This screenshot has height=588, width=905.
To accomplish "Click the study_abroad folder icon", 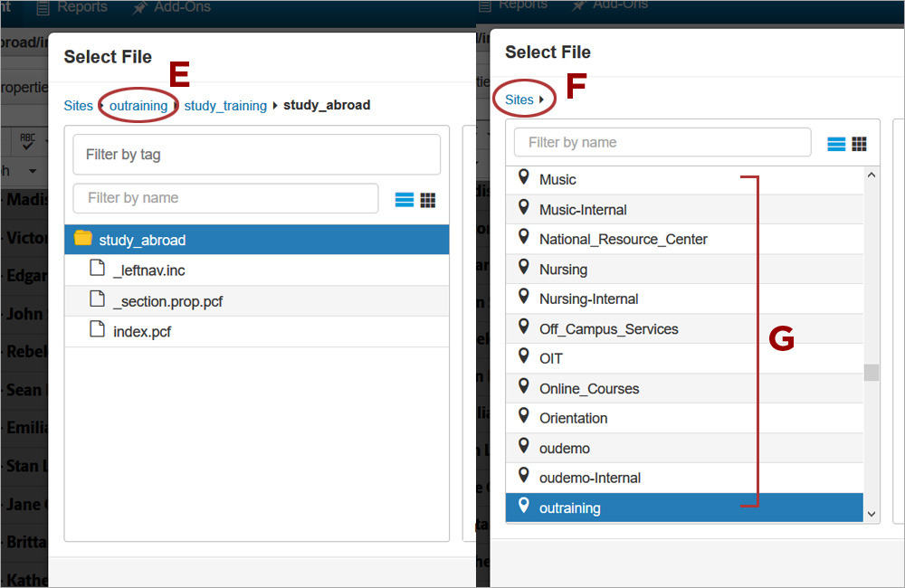I will [x=83, y=239].
